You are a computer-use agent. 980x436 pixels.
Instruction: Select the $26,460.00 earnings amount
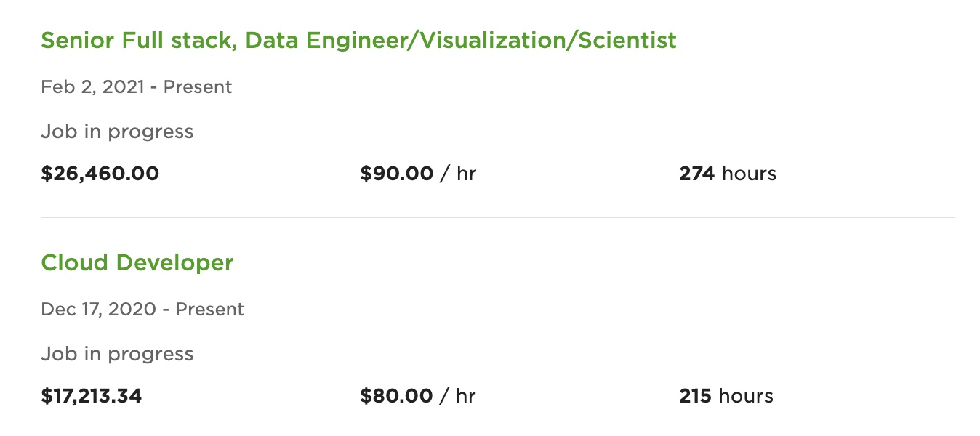coord(100,174)
